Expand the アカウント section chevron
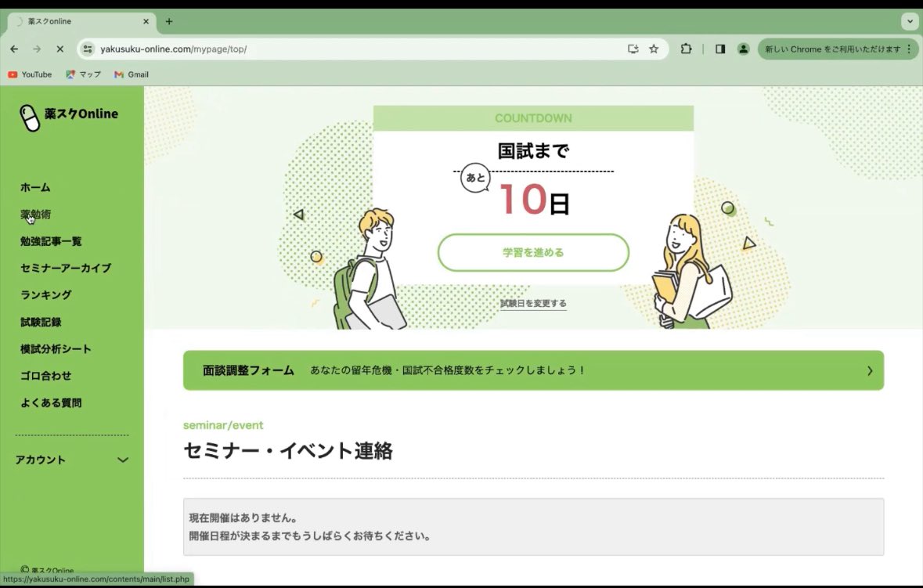The width and height of the screenshot is (923, 588). click(x=122, y=460)
